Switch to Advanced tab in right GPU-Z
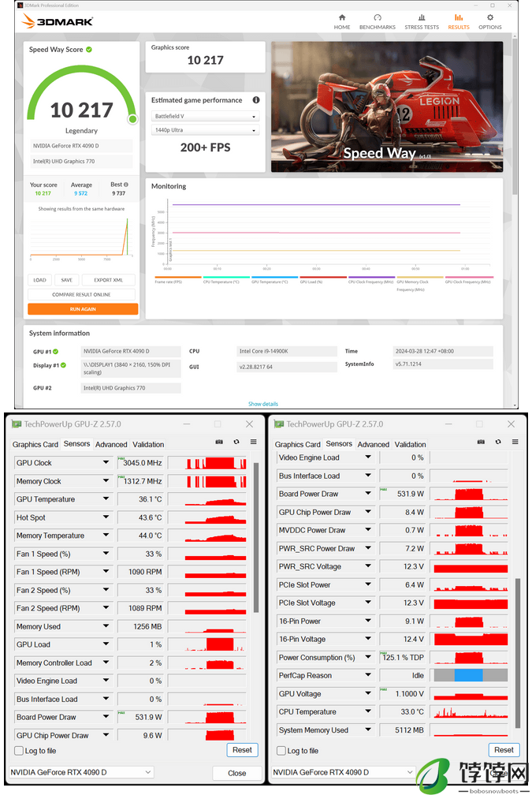 click(374, 444)
